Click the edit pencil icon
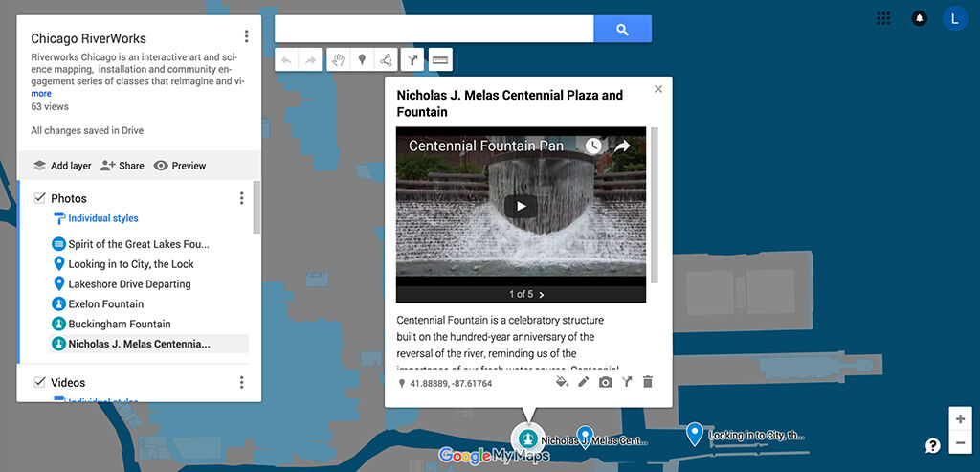This screenshot has height=472, width=980. point(583,381)
